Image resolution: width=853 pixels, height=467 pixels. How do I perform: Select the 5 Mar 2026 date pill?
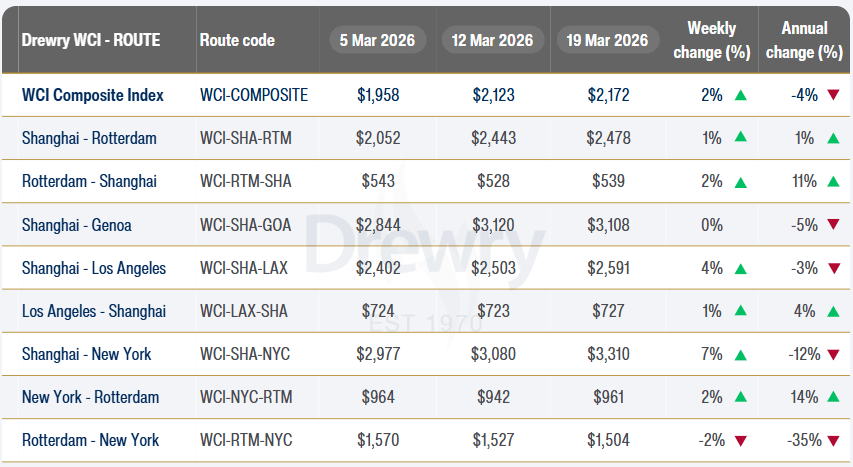point(378,40)
